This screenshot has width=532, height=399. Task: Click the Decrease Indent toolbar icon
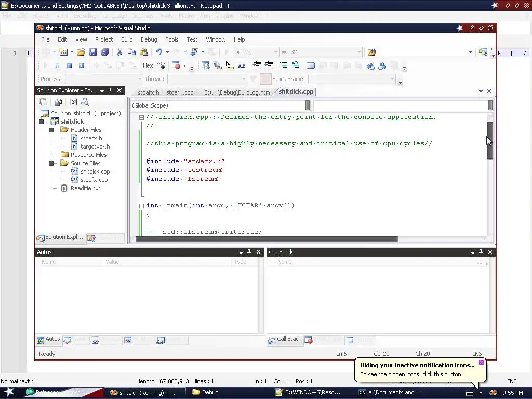257,65
